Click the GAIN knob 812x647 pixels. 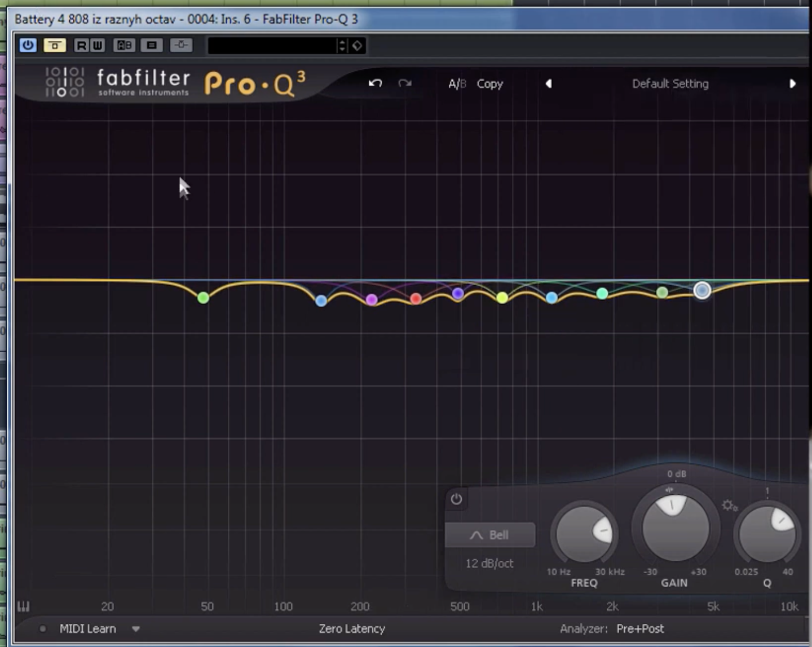coord(675,528)
